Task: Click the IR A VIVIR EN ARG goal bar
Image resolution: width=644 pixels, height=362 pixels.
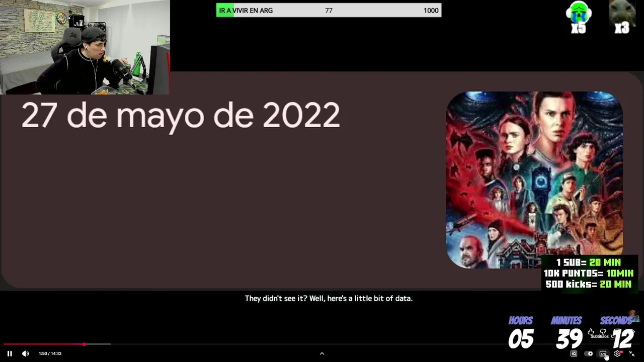Action: pyautogui.click(x=329, y=11)
